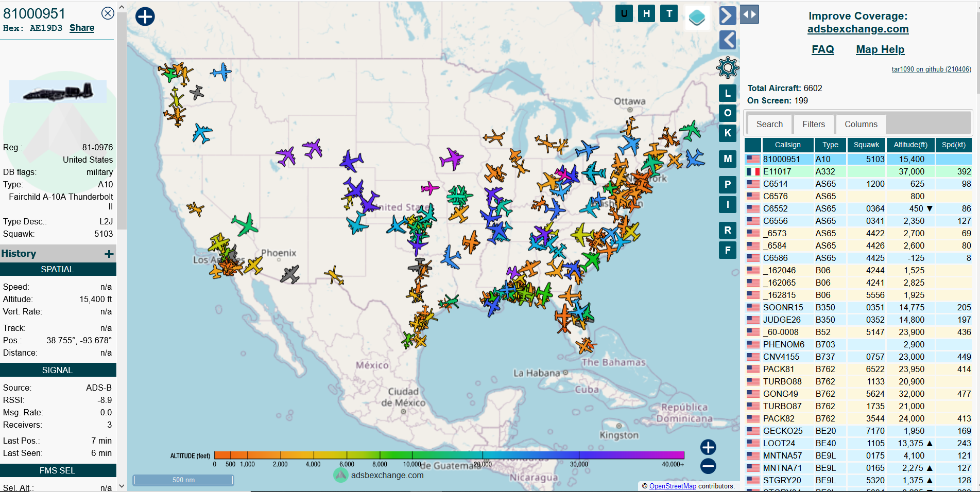Open the map layers selector
Image resolution: width=980 pixels, height=492 pixels.
[697, 17]
